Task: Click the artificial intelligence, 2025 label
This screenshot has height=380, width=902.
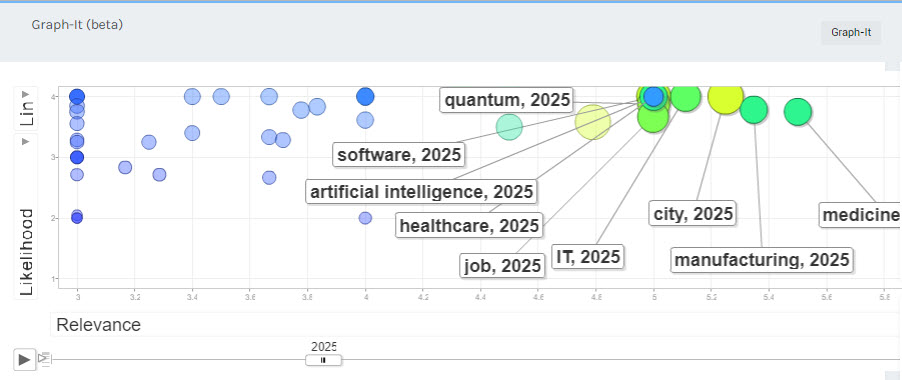Action: (x=422, y=191)
